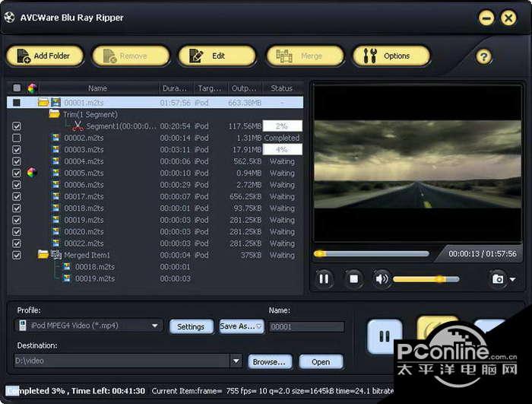Viewport: 532px width, 404px height.
Task: Uncheck the 00020.m2ts checkbox
Action: click(x=16, y=231)
